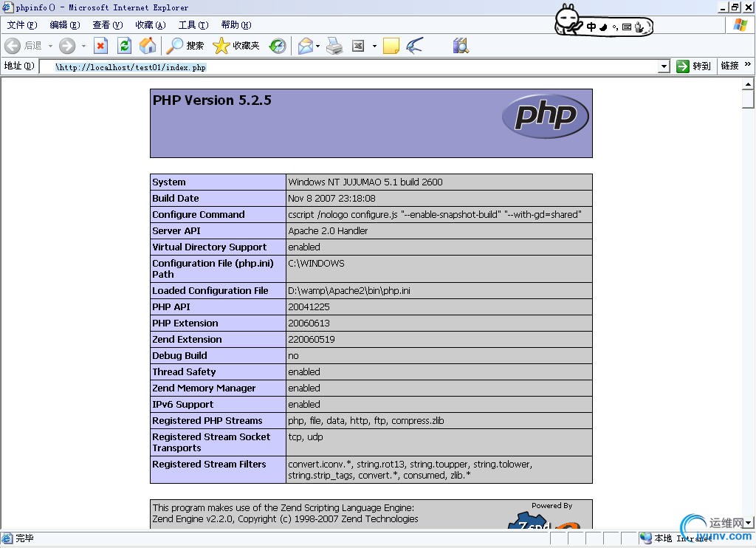Open the History pane
Screen dimensions: 756x548
[x=278, y=46]
